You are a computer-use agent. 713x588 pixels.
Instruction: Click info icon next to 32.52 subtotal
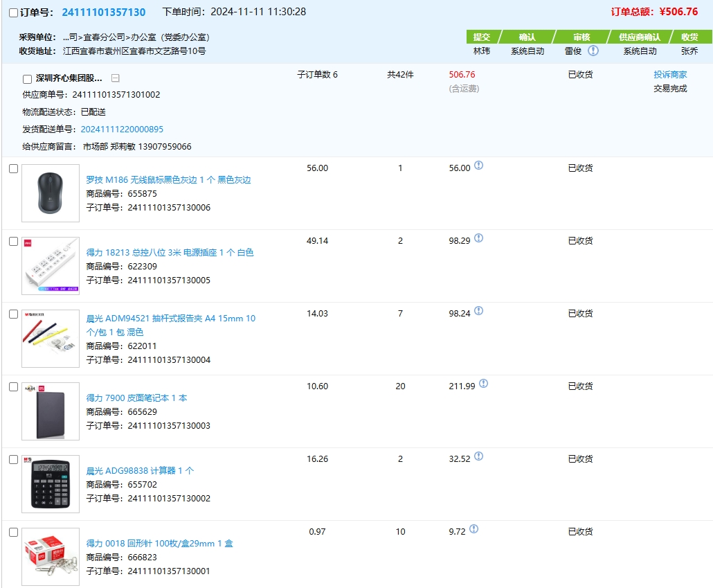[479, 456]
